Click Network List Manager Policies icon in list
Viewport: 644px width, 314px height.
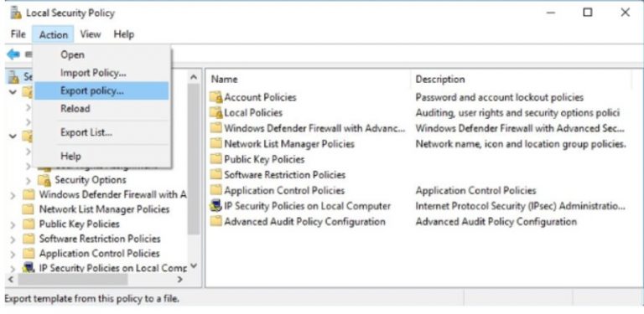pyautogui.click(x=216, y=143)
